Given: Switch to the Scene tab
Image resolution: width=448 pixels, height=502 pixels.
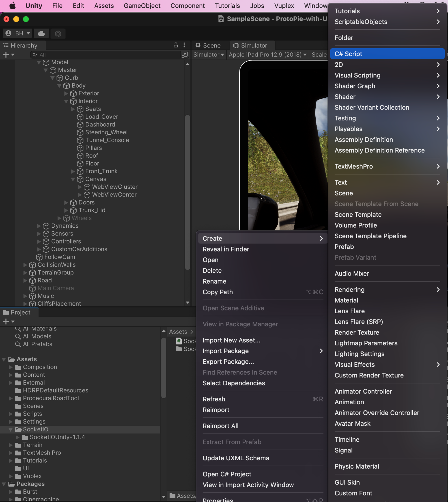Looking at the screenshot, I should tap(208, 45).
